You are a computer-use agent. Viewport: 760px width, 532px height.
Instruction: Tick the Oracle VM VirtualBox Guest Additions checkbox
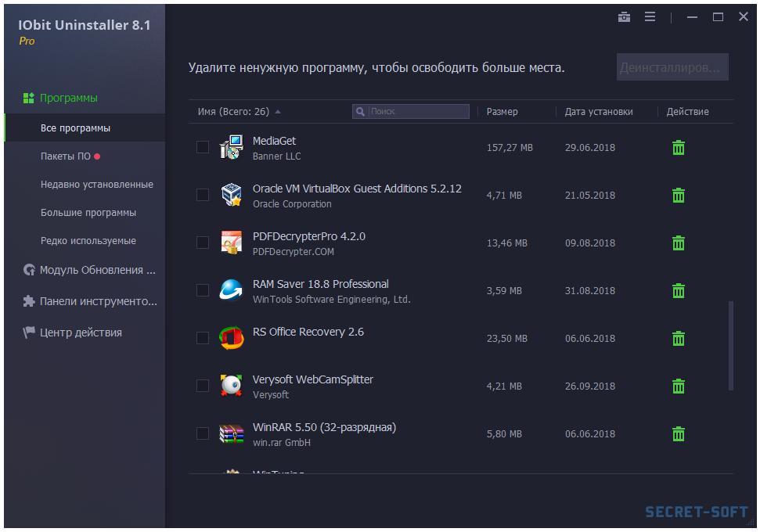203,195
